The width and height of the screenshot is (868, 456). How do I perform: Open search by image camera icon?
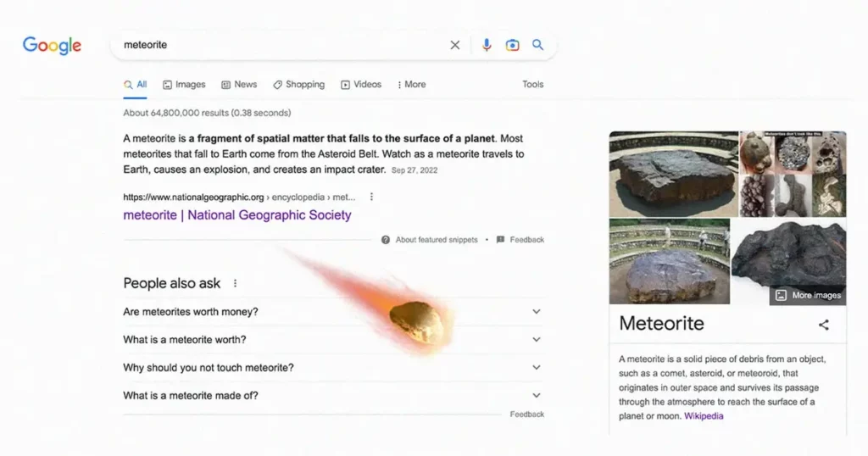[513, 45]
